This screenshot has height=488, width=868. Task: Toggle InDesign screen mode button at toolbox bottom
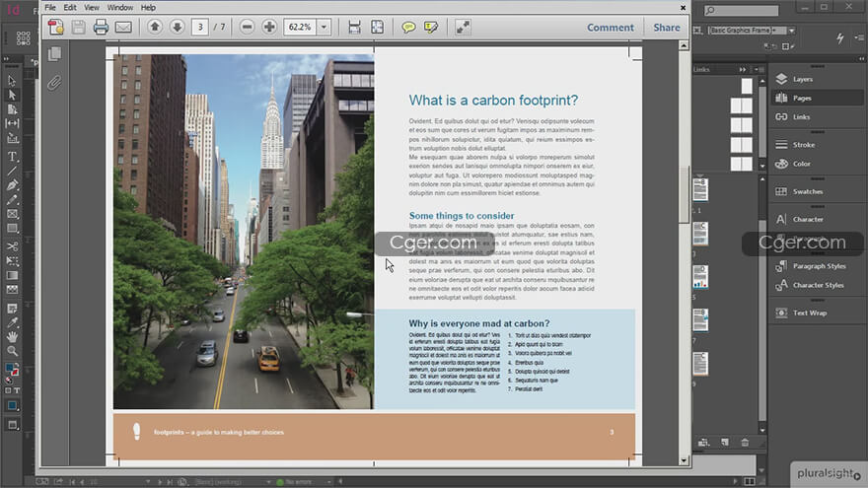(12, 425)
